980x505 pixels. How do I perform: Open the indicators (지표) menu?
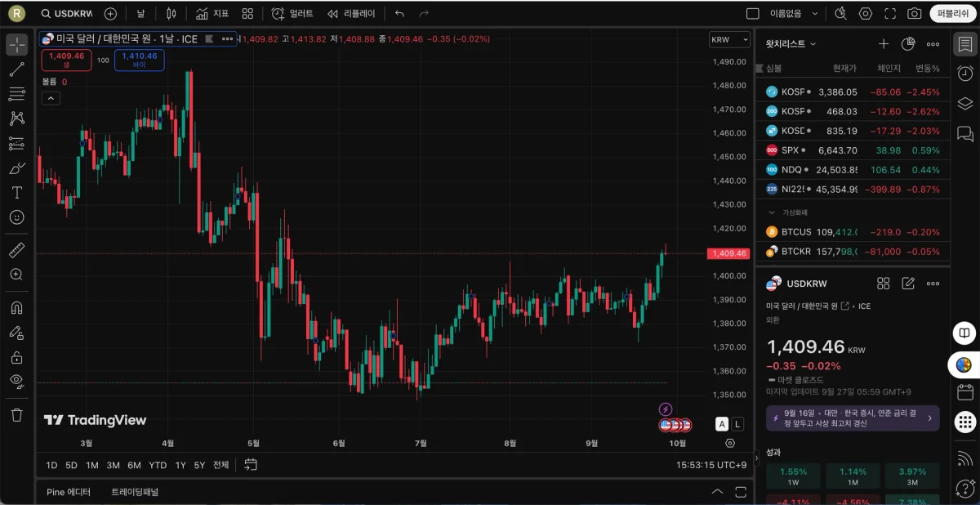(x=212, y=14)
